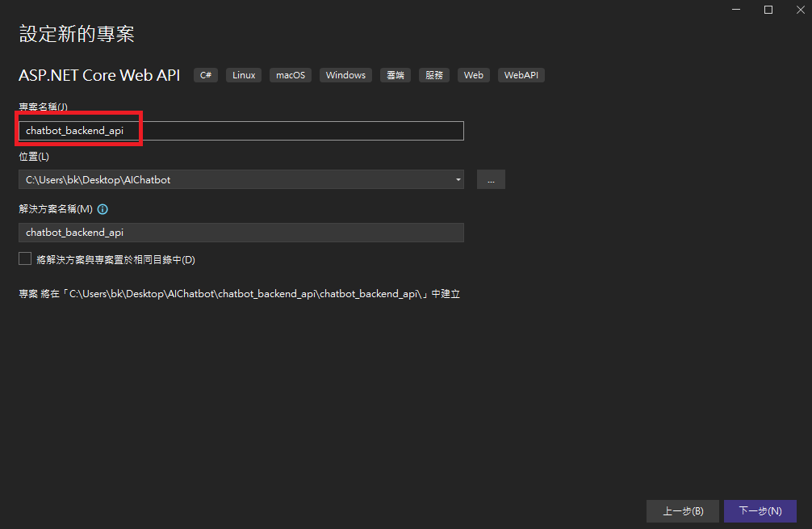Click the 上一步(B) back button

(x=683, y=511)
